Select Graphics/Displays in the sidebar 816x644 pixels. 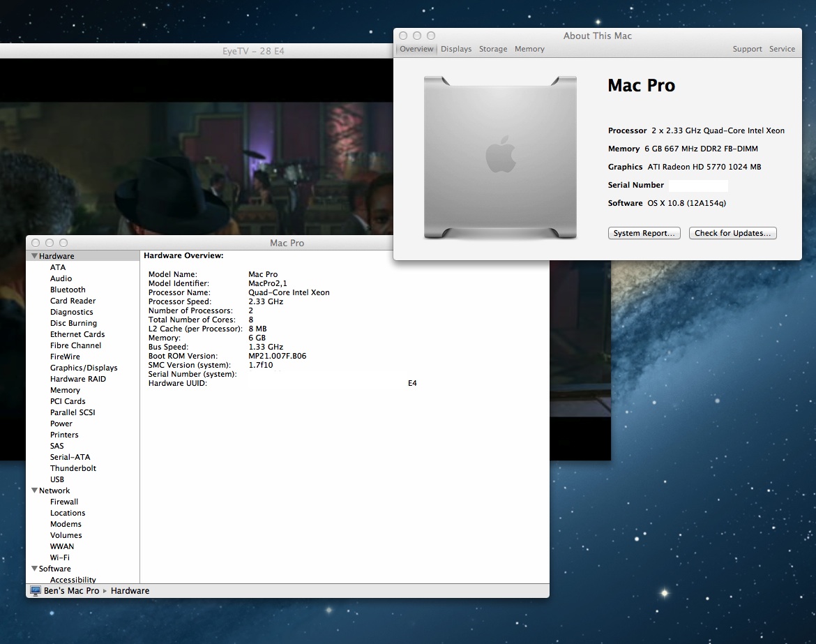point(84,368)
